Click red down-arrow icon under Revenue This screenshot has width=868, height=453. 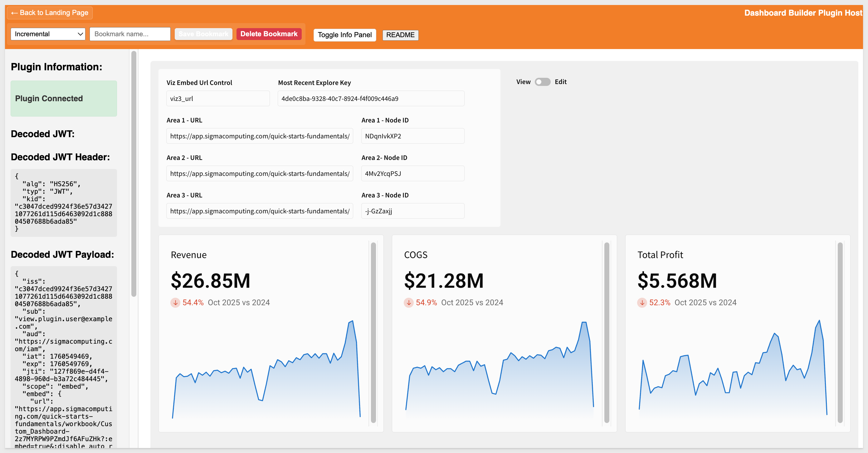(175, 302)
